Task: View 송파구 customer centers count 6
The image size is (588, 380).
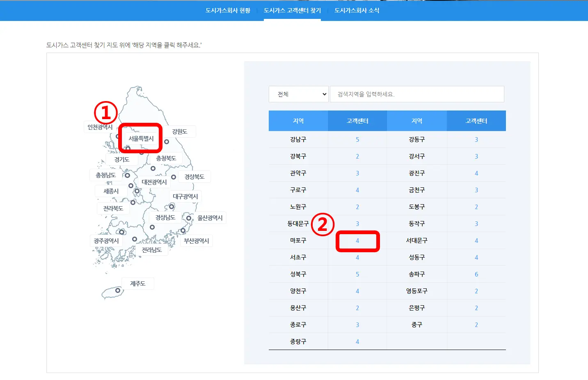Action: coord(476,274)
